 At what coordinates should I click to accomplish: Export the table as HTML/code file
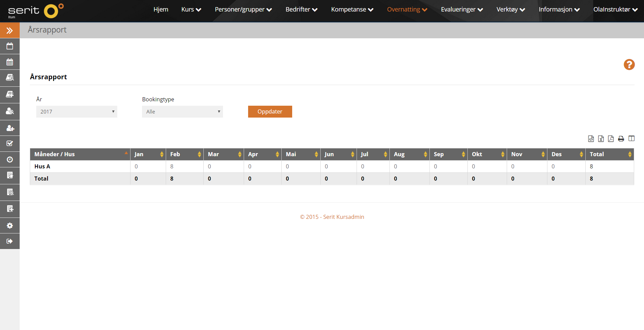point(591,139)
